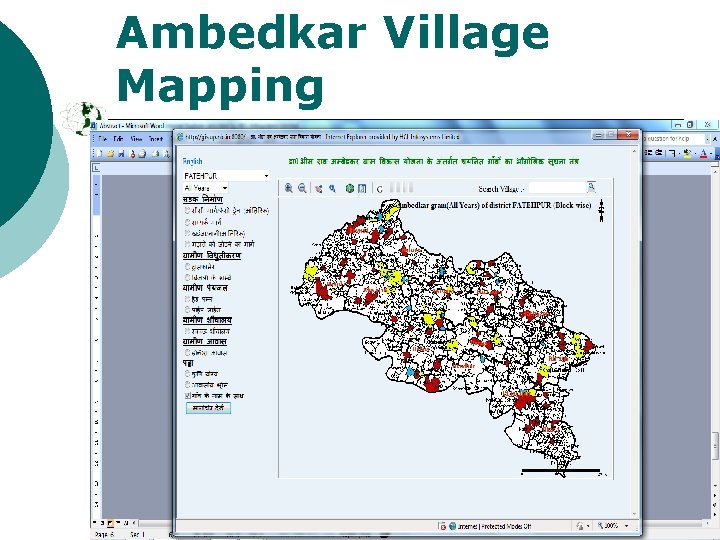Click the Decrease Indent icon in Word toolbar
Viewport: 720px width, 540px height.
click(x=648, y=154)
